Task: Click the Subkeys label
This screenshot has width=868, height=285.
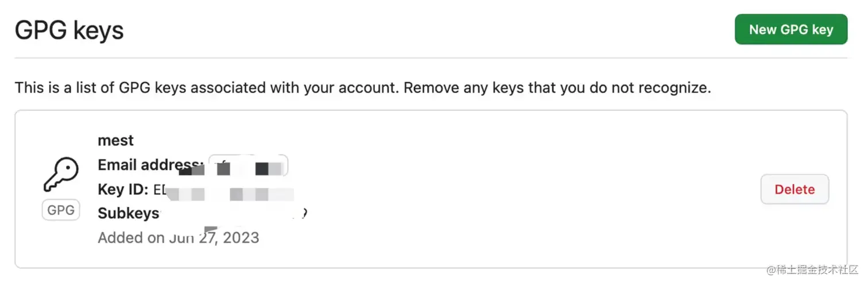Action: 128,214
